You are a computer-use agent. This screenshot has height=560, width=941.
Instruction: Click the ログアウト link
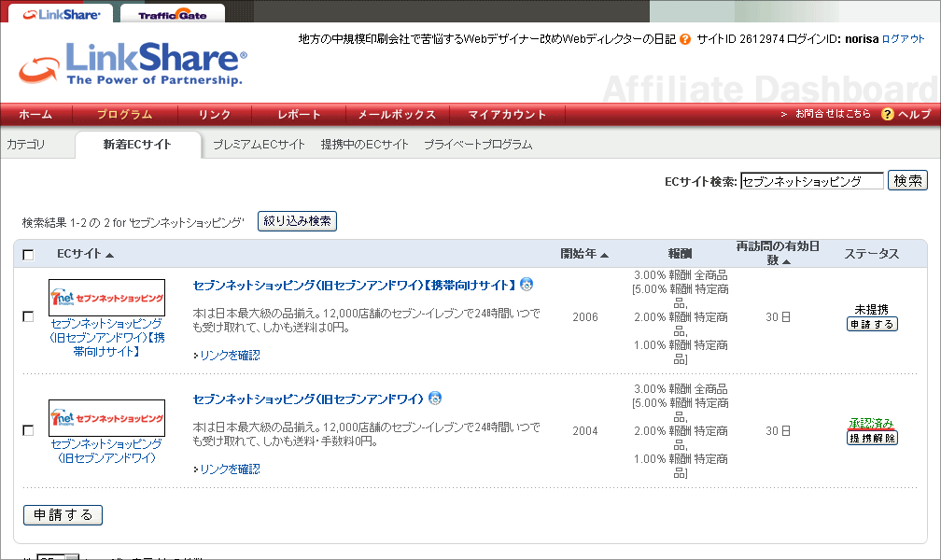pos(904,39)
